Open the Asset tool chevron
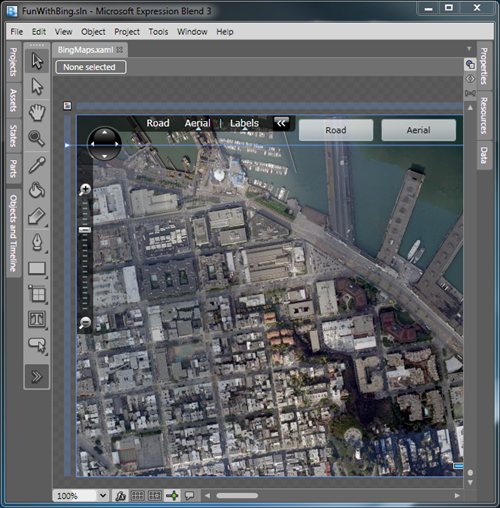The height and width of the screenshot is (508, 500). (37, 376)
